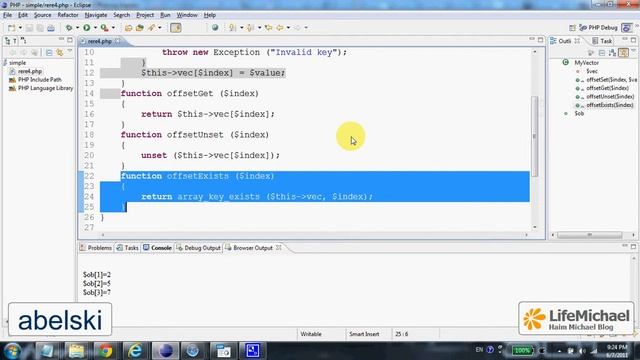Select MyVector class in Outline
This screenshot has width=640, height=360.
pyautogui.click(x=587, y=63)
